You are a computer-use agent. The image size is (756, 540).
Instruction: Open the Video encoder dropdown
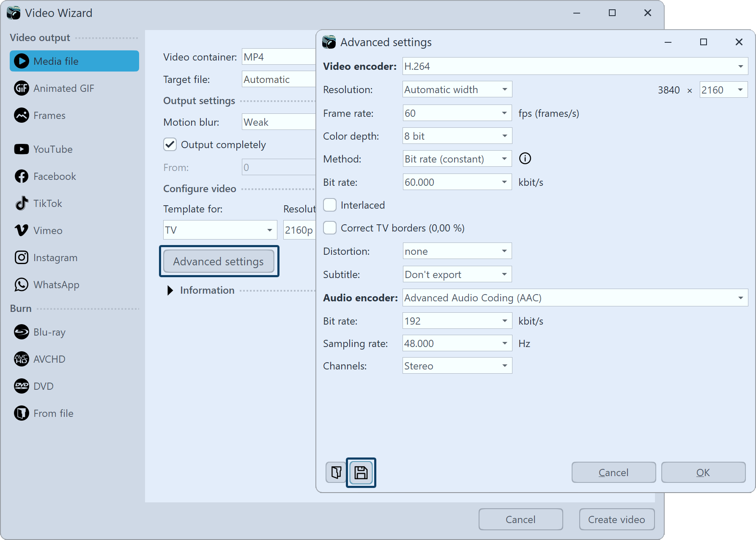pyautogui.click(x=575, y=66)
